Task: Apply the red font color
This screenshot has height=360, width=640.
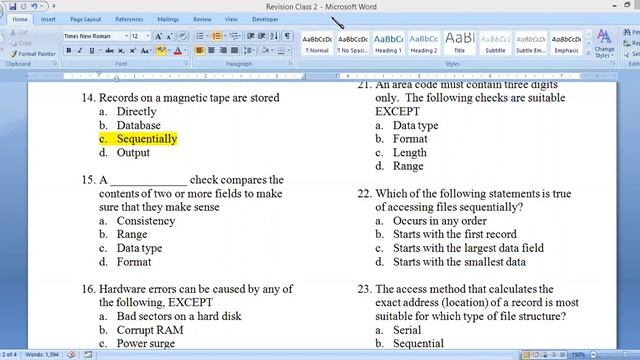Action: pyautogui.click(x=178, y=51)
